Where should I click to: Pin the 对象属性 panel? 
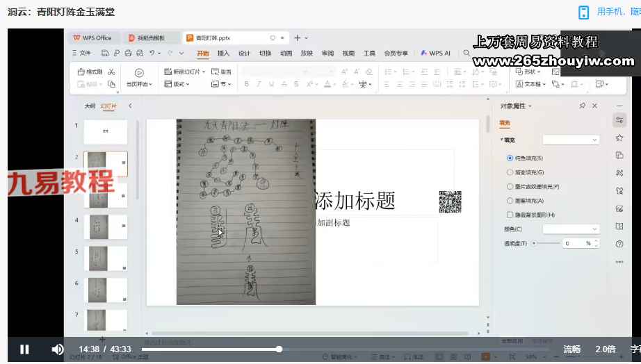[x=582, y=106]
